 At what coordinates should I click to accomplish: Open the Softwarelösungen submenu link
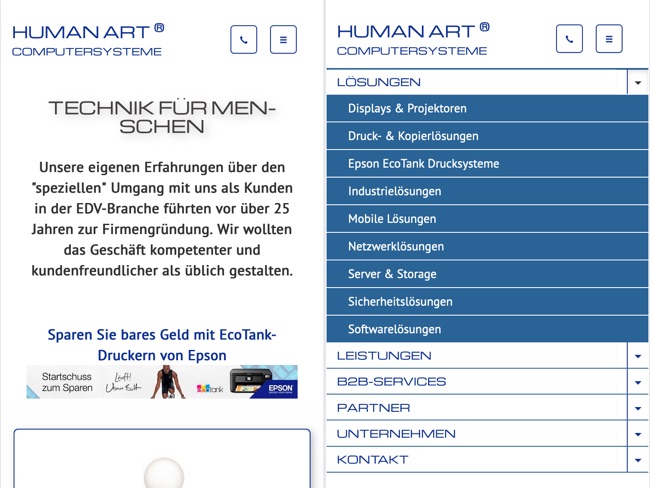tap(394, 329)
